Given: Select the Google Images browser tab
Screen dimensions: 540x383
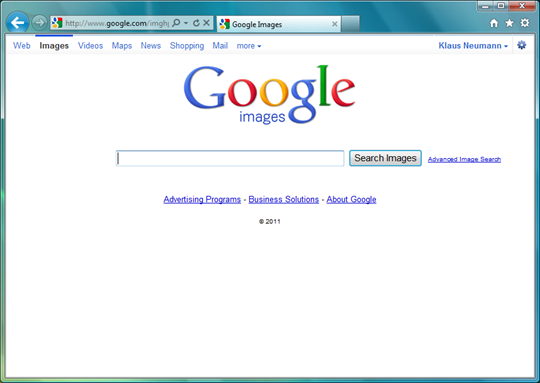Looking at the screenshot, I should point(279,24).
